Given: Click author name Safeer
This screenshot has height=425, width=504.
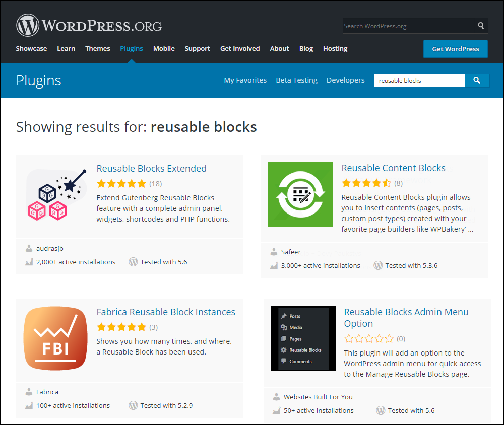Looking at the screenshot, I should click(x=291, y=252).
